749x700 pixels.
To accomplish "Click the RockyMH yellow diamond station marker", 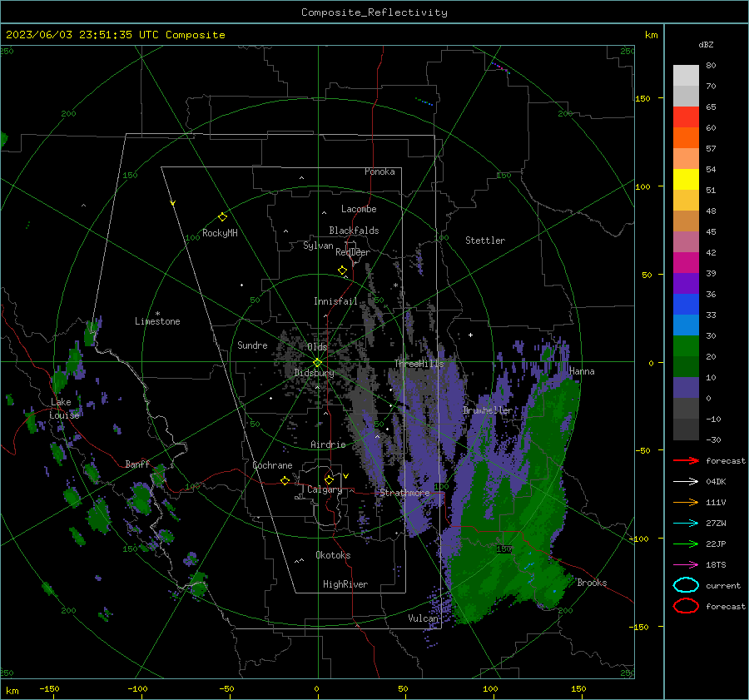I will pyautogui.click(x=222, y=217).
